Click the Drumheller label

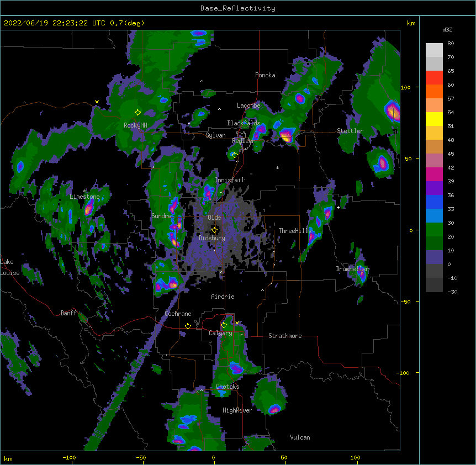click(352, 269)
